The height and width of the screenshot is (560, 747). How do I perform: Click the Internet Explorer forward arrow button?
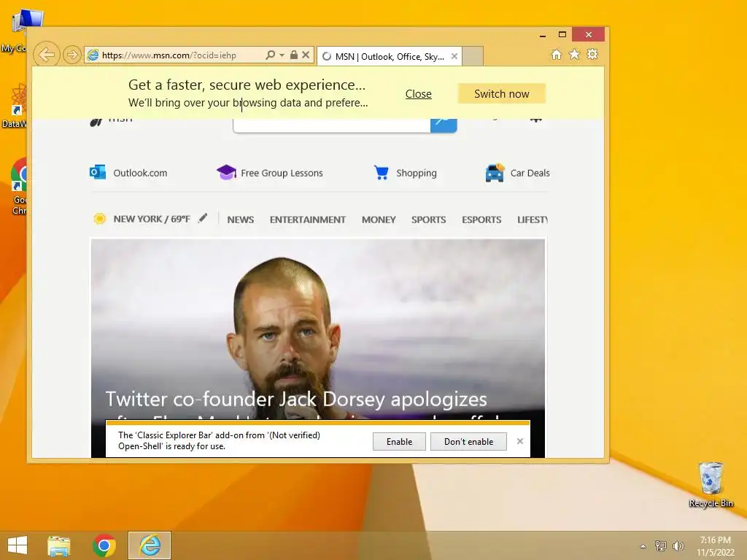pyautogui.click(x=72, y=55)
